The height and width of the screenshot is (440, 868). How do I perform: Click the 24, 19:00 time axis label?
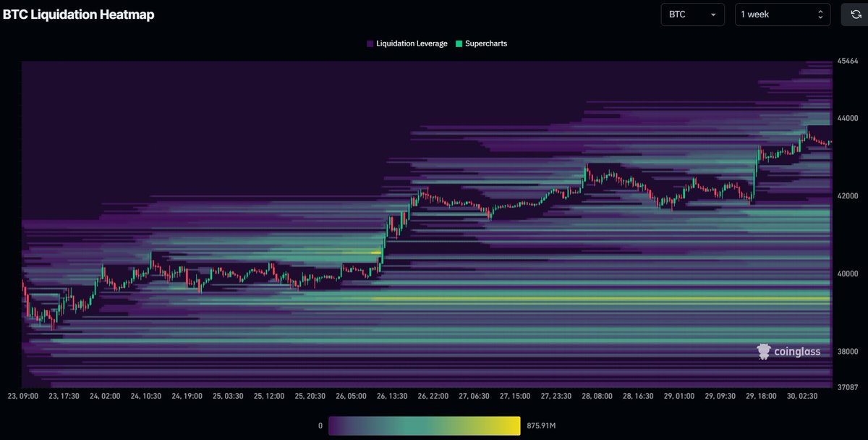(189, 397)
